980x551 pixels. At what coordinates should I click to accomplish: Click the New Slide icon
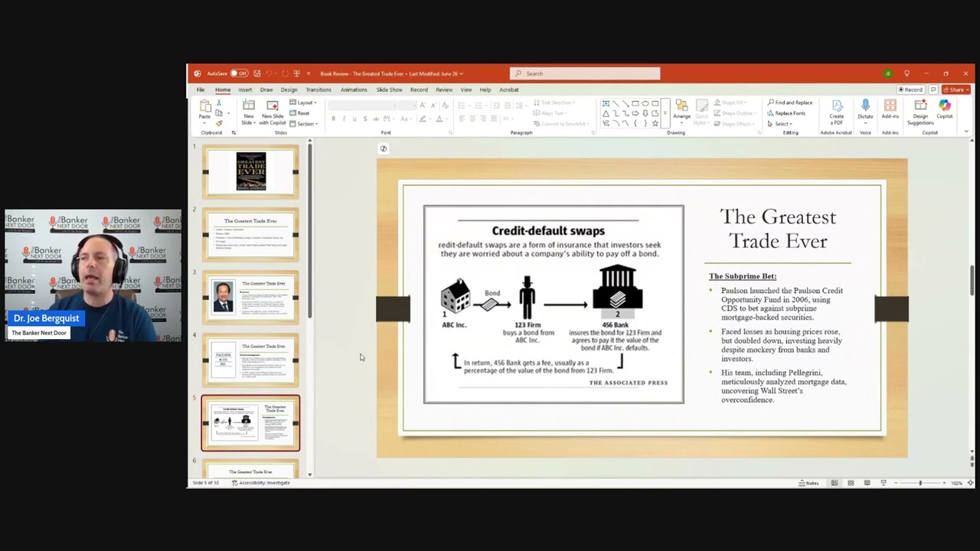coord(249,106)
